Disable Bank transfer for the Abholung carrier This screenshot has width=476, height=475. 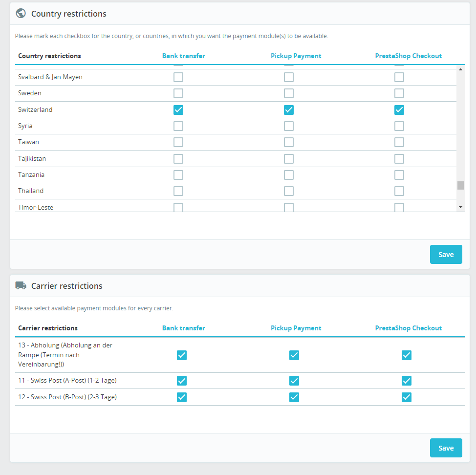(x=181, y=355)
